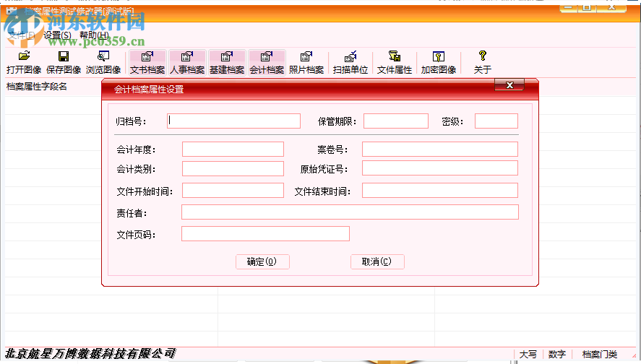Click the 原始凭证号 input field
The width and height of the screenshot is (641, 364).
pyautogui.click(x=440, y=168)
